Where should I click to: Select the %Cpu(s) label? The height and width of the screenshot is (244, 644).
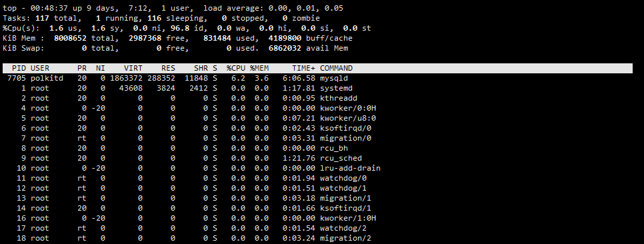[21, 29]
